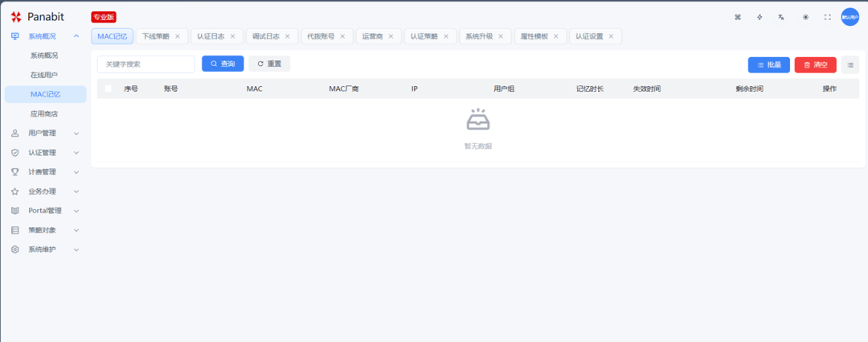Expand the Portal管理 menu chevron
This screenshot has width=868, height=342.
[76, 211]
